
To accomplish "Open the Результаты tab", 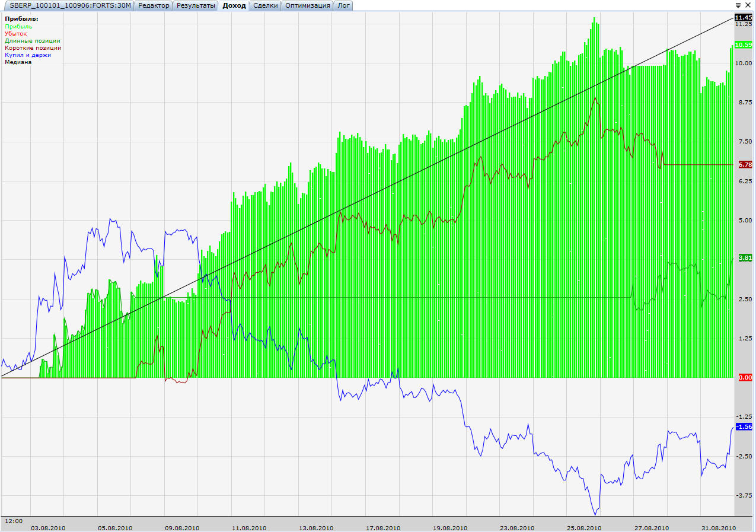I will click(196, 5).
